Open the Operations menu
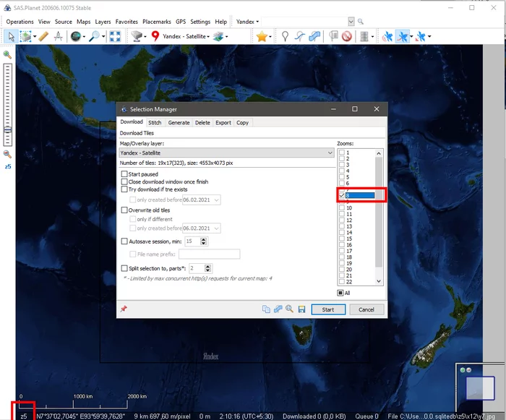Image resolution: width=506 pixels, height=420 pixels. click(20, 22)
